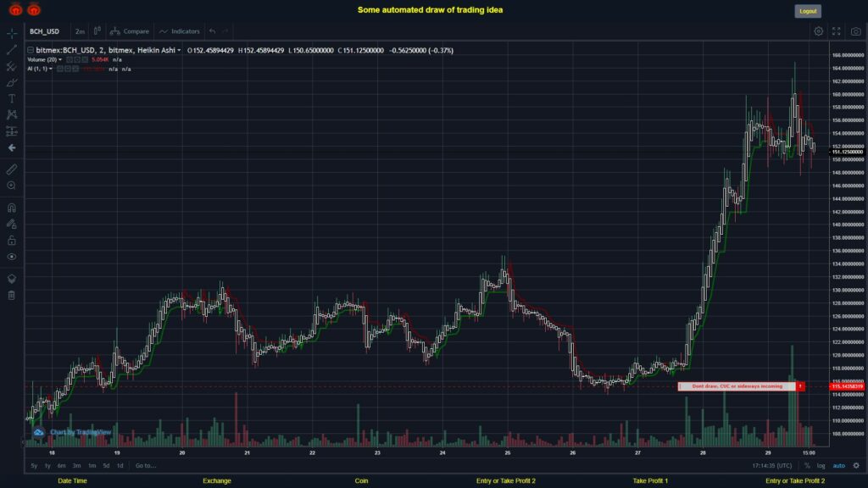
Task: Select the ruler measure tool
Action: (12, 169)
